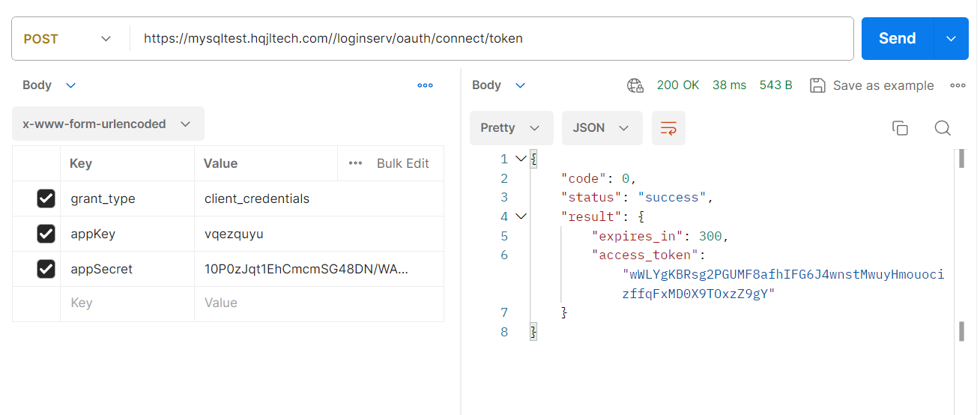
Task: Expand the x-www-form-urlencoded body type dropdown
Action: click(107, 124)
